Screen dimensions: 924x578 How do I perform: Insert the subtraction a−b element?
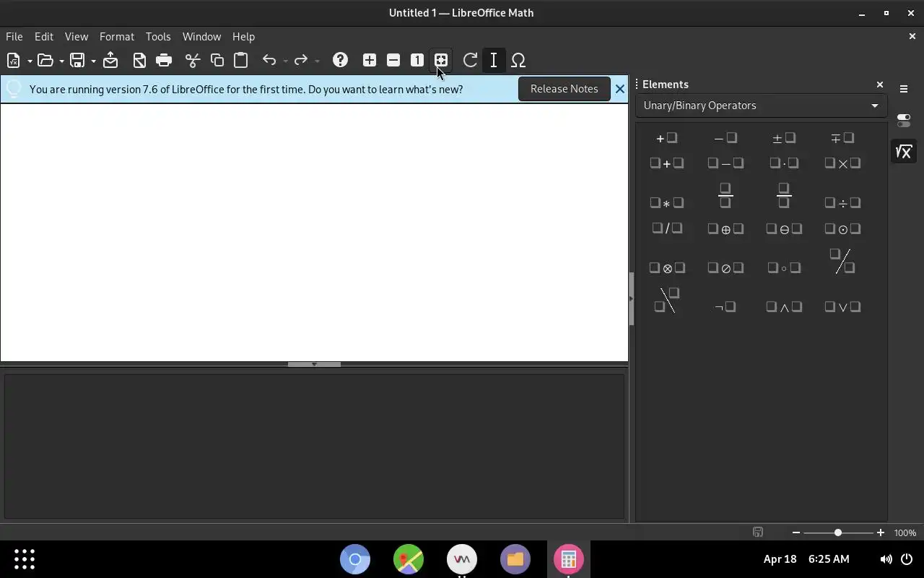click(x=725, y=163)
